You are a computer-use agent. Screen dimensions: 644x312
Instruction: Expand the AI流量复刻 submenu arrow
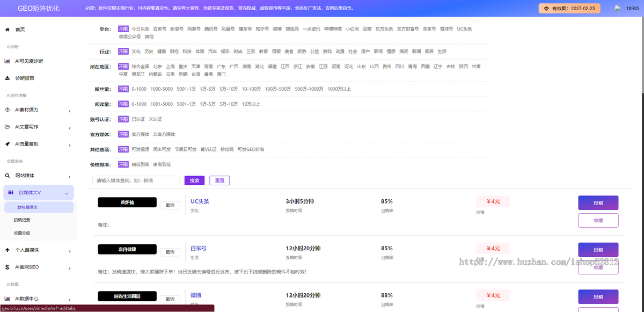click(70, 144)
